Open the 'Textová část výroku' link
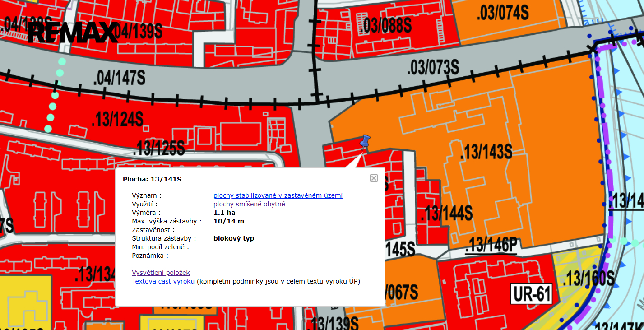The width and height of the screenshot is (644, 330). coord(163,281)
